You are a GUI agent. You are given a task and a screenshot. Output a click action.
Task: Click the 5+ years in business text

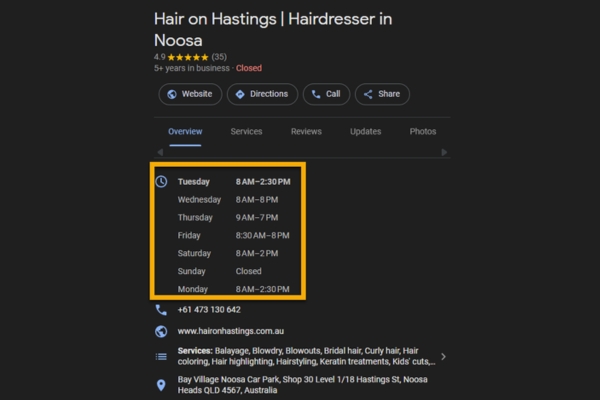191,68
